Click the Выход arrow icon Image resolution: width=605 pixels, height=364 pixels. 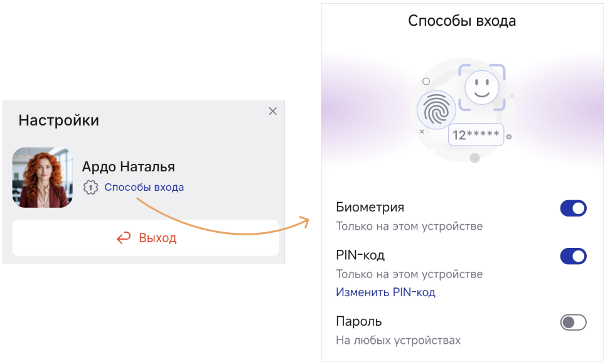tap(124, 238)
